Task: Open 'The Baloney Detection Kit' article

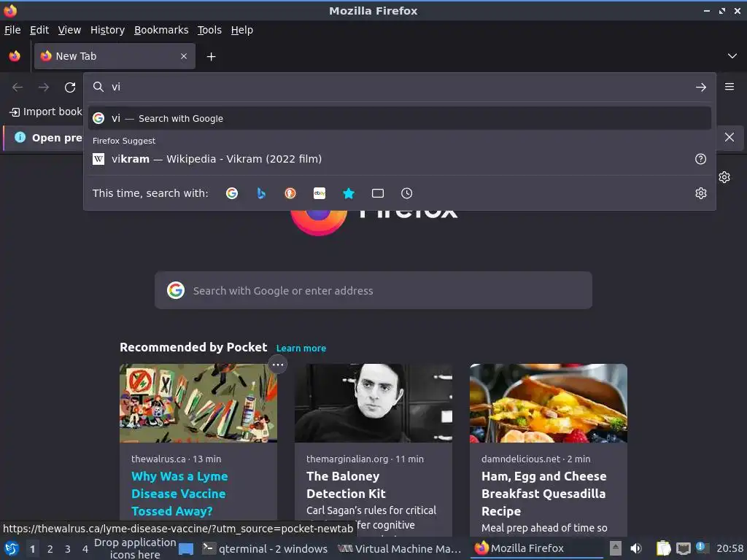Action: click(x=346, y=485)
